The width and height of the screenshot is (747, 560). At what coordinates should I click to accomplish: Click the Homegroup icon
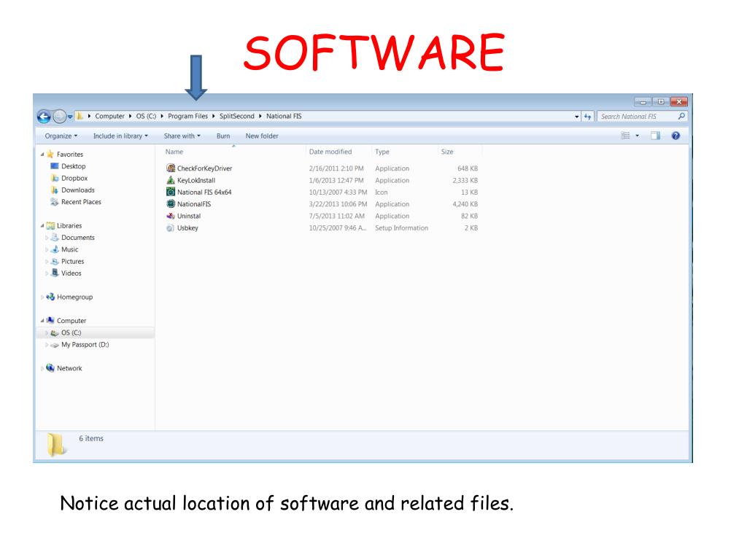(50, 297)
